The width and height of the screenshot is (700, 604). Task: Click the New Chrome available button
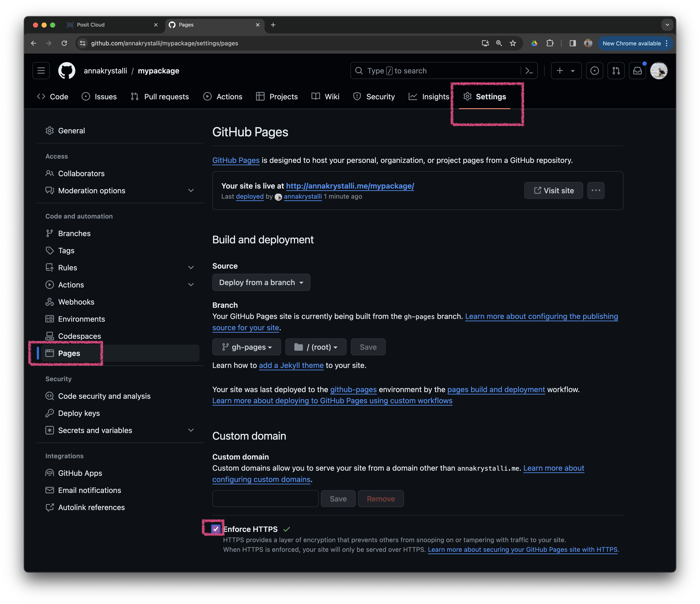click(635, 43)
